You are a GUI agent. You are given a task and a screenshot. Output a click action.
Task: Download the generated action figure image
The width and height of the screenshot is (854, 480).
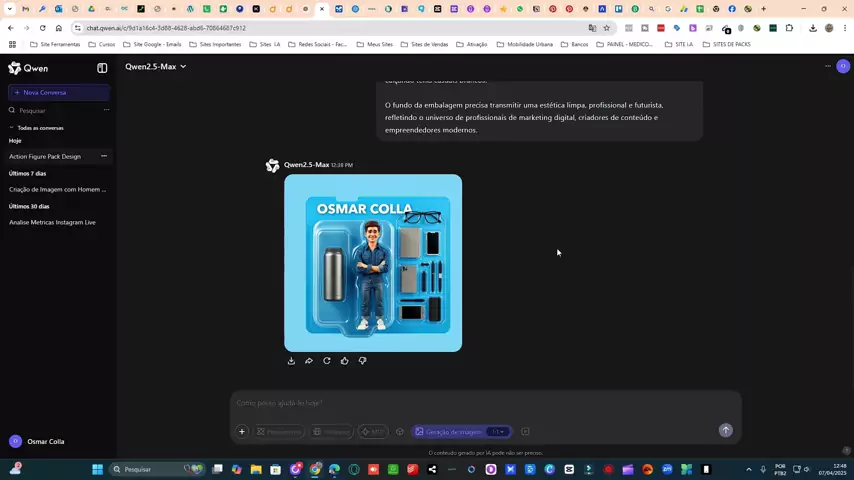coord(291,361)
